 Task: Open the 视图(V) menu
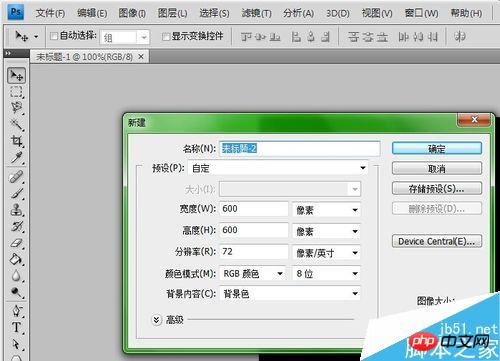[x=377, y=13]
